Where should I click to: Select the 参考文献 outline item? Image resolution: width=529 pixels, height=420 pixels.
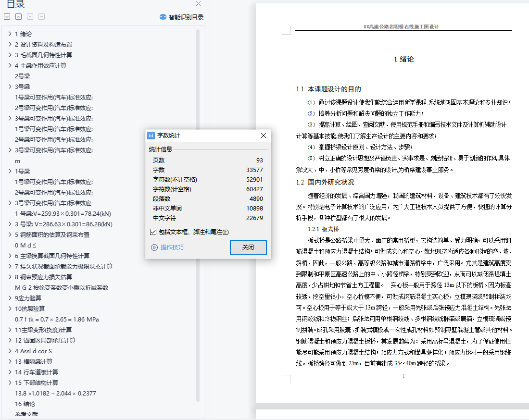26,414
